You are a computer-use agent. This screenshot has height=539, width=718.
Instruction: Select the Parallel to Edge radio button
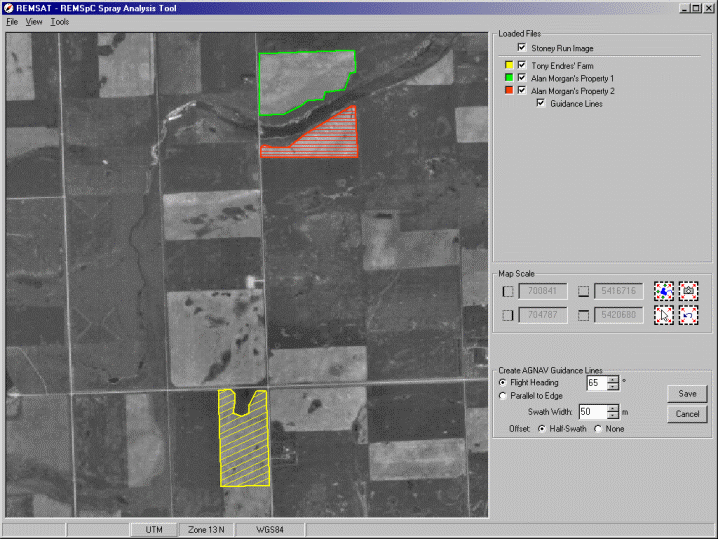point(503,396)
